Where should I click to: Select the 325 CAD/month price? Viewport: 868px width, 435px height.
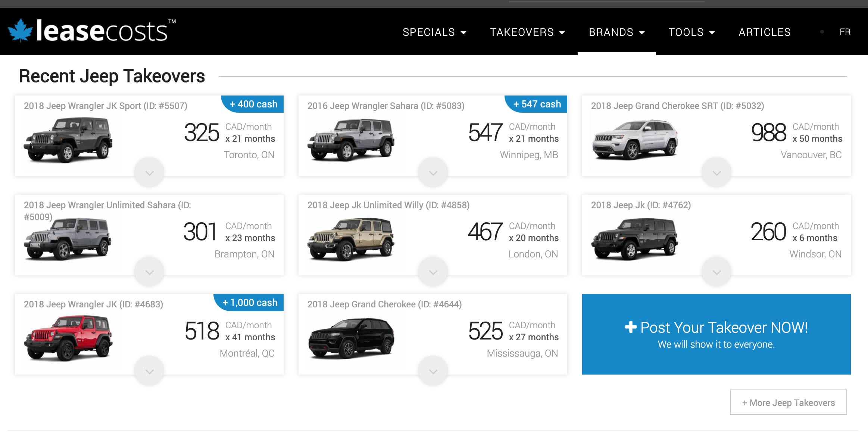click(x=202, y=133)
